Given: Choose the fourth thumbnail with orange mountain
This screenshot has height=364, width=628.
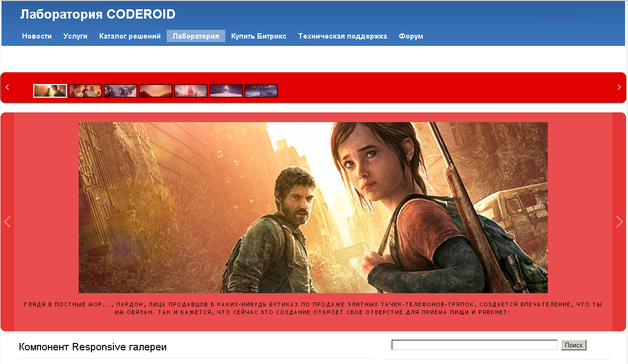Looking at the screenshot, I should click(155, 91).
